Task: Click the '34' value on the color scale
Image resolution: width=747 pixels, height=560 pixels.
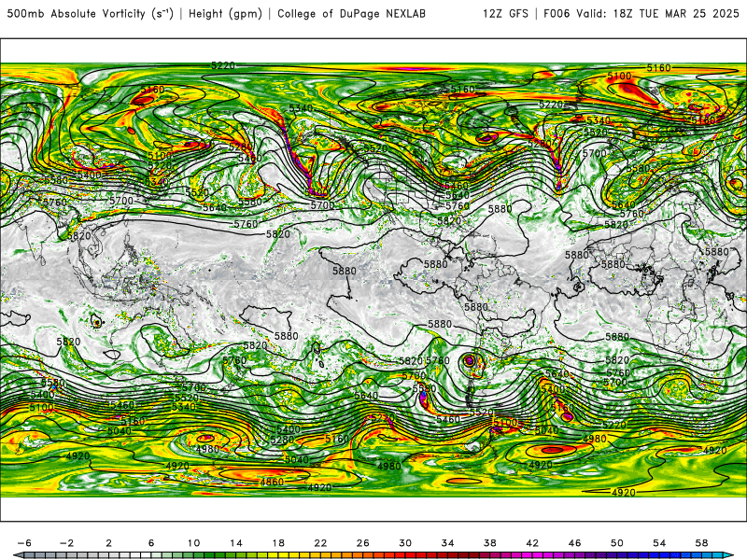Action: tap(447, 543)
